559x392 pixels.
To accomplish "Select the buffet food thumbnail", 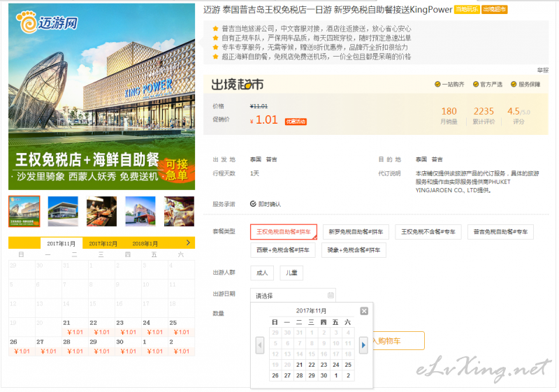I will pyautogui.click(x=101, y=211).
